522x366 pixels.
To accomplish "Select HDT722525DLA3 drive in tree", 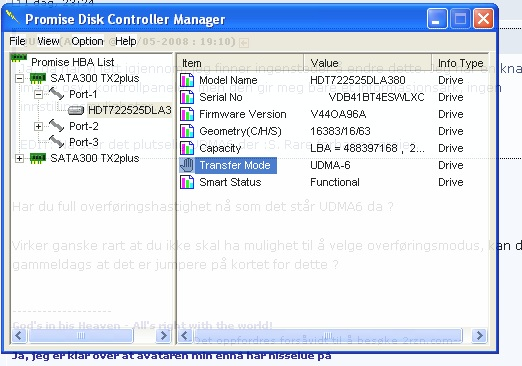I will click(x=130, y=110).
